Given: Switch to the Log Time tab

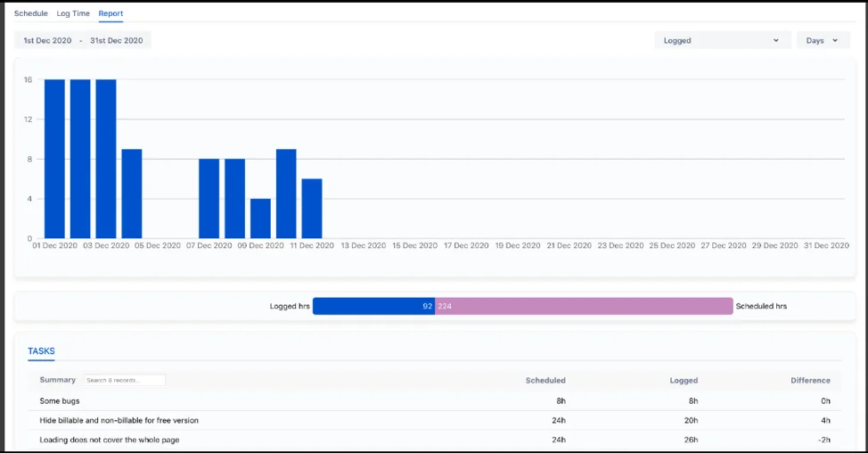Looking at the screenshot, I should pyautogui.click(x=73, y=13).
